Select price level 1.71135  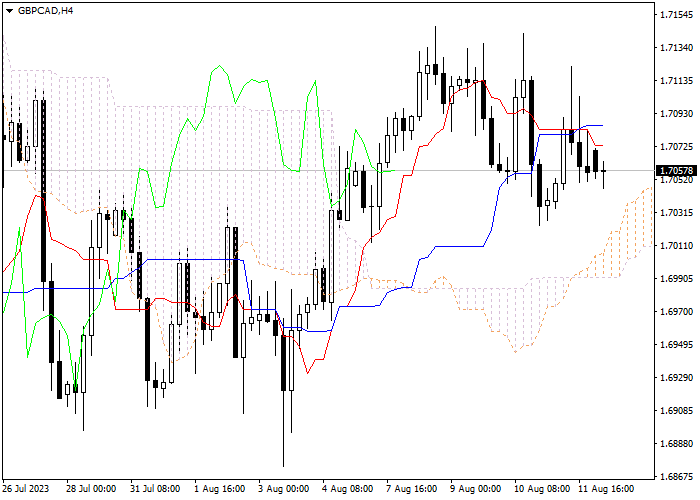click(x=676, y=81)
